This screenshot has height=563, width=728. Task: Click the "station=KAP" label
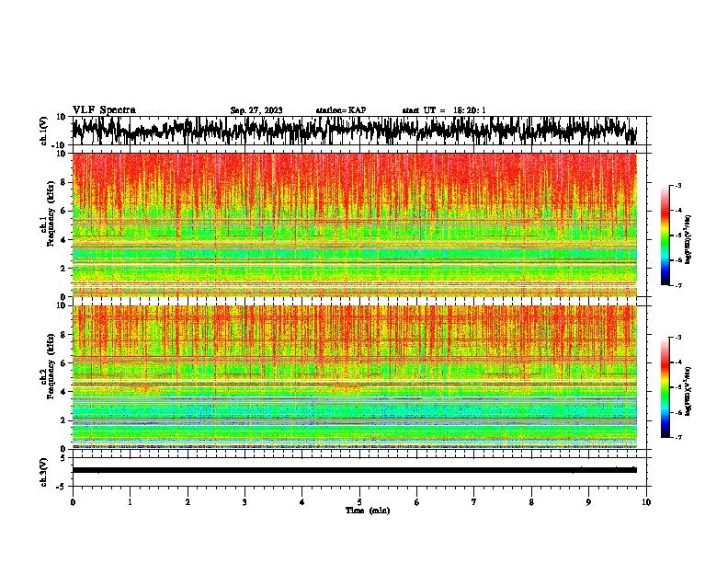341,110
